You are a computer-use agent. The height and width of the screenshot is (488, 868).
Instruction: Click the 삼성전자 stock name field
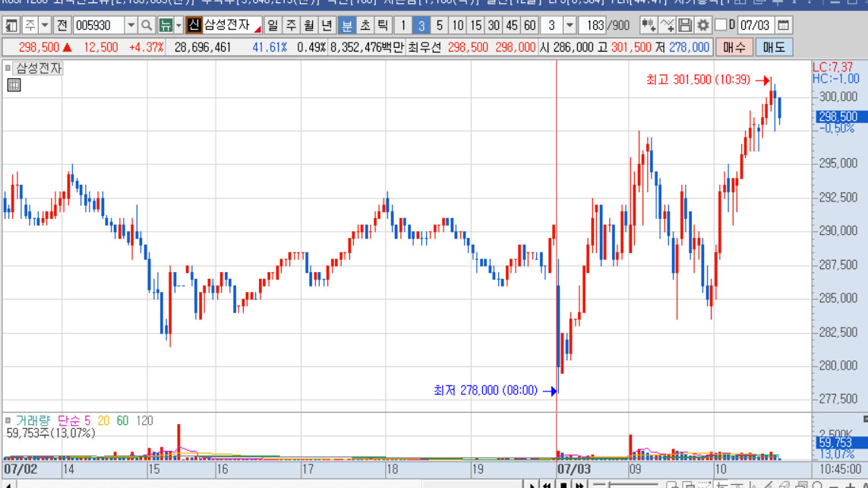pyautogui.click(x=232, y=26)
